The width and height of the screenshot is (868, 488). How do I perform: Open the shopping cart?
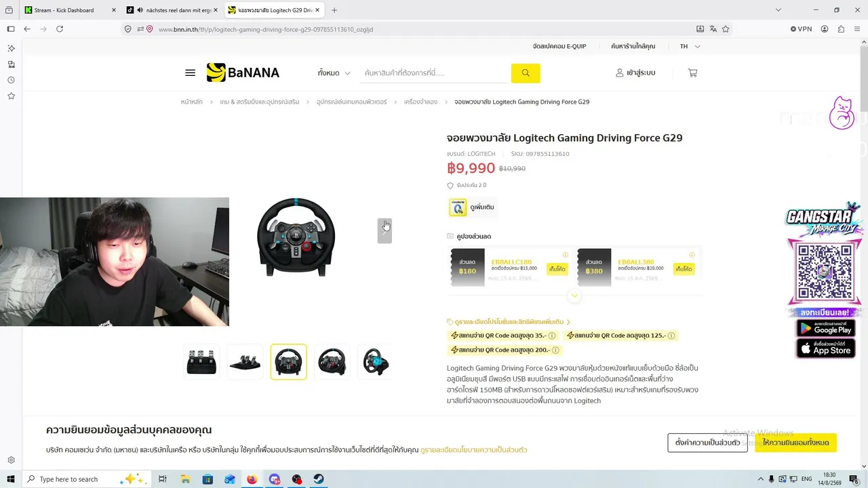[x=692, y=73]
